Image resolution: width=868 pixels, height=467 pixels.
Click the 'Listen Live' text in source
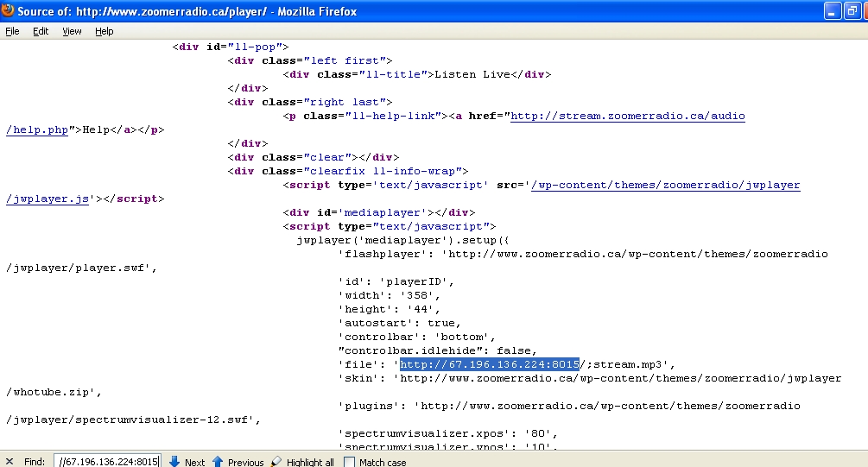[x=472, y=74]
